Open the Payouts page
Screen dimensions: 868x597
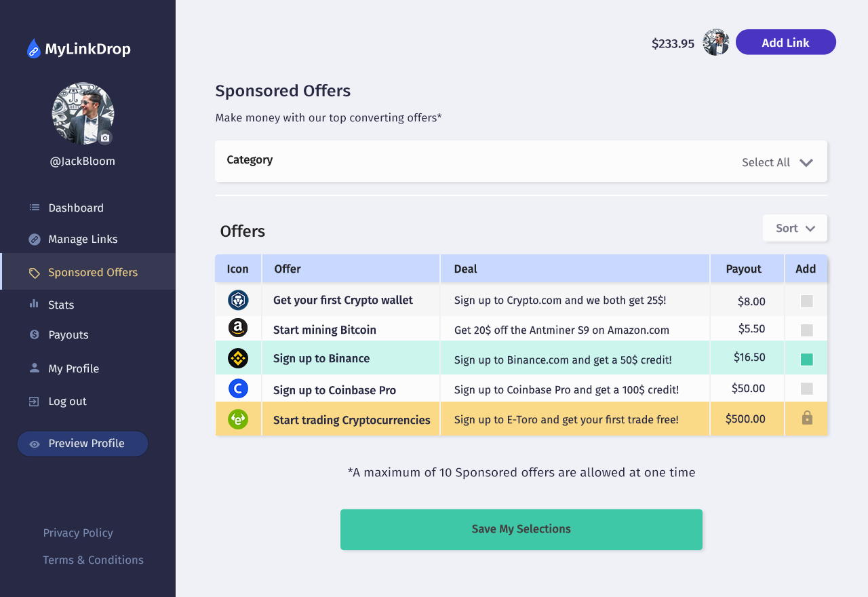(x=68, y=334)
